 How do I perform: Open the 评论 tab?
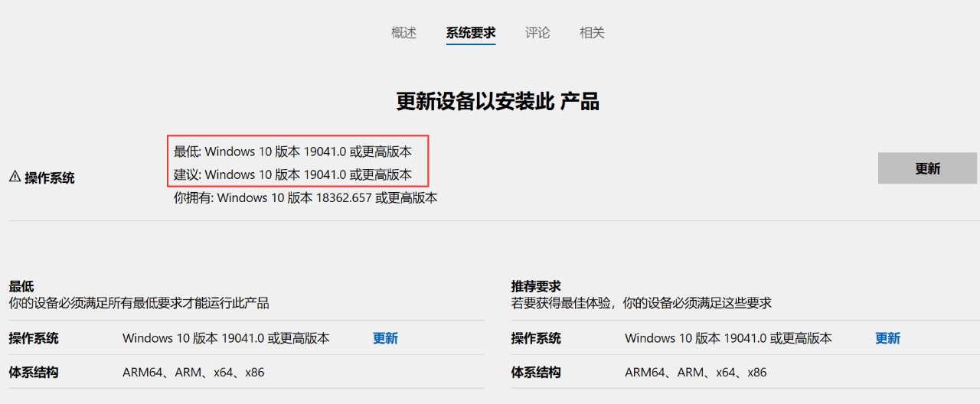coord(537,33)
